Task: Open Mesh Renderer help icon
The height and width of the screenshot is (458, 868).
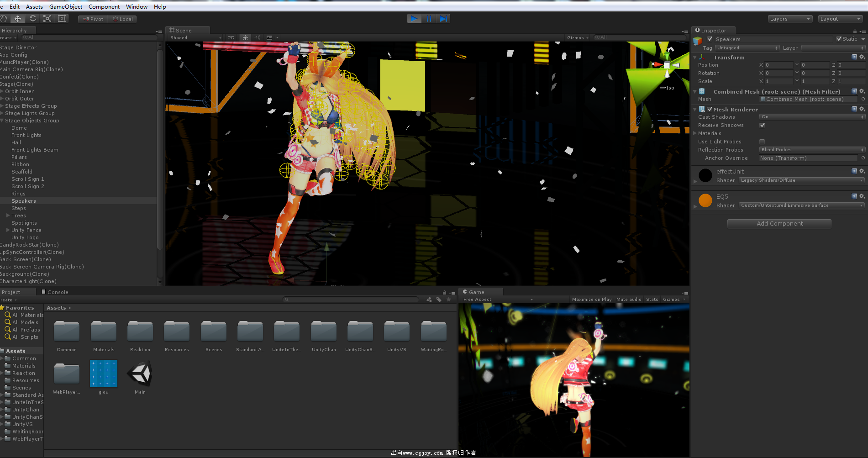Action: [854, 109]
